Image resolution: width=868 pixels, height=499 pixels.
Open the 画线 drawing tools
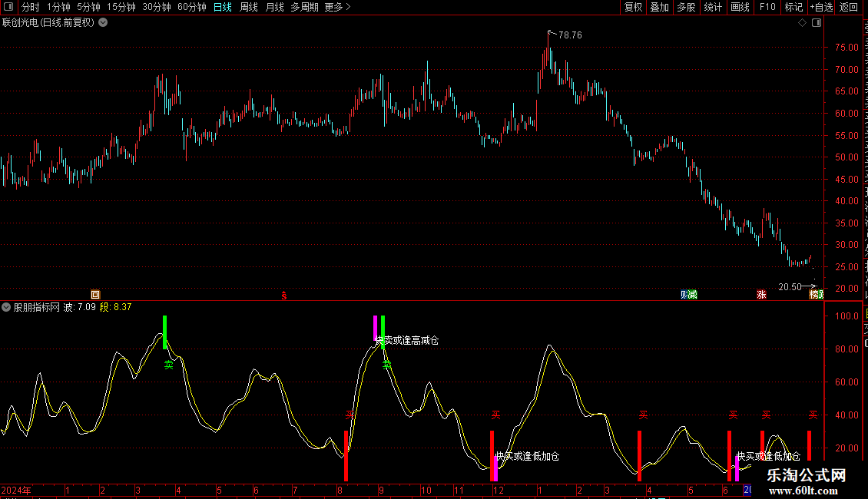tap(740, 7)
